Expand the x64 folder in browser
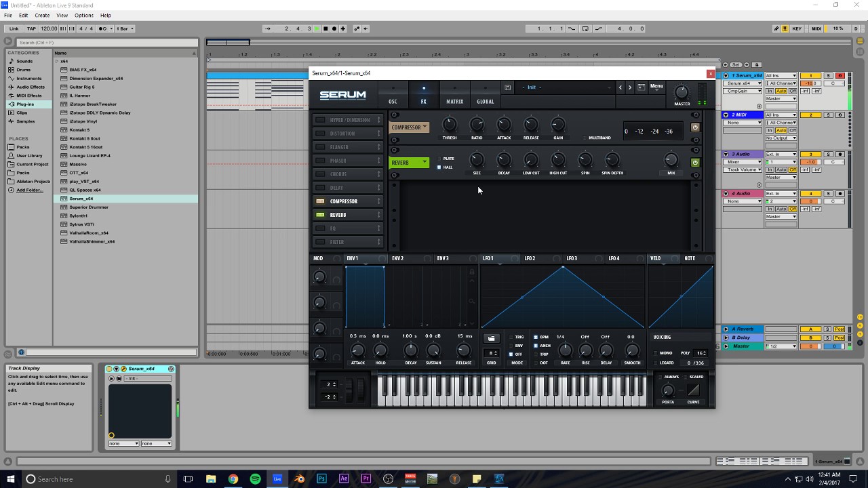Image resolution: width=868 pixels, height=488 pixels. [x=57, y=61]
